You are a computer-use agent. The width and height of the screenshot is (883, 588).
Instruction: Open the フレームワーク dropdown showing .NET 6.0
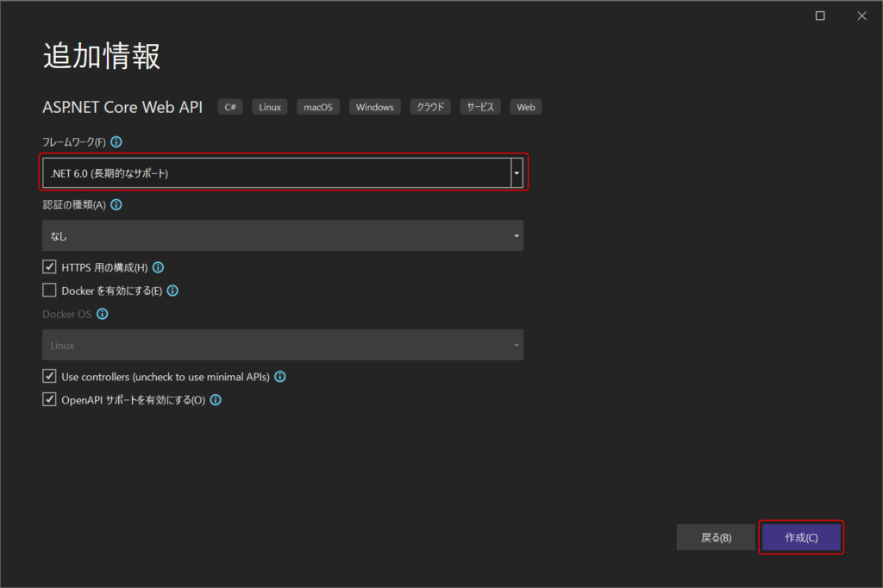(283, 173)
